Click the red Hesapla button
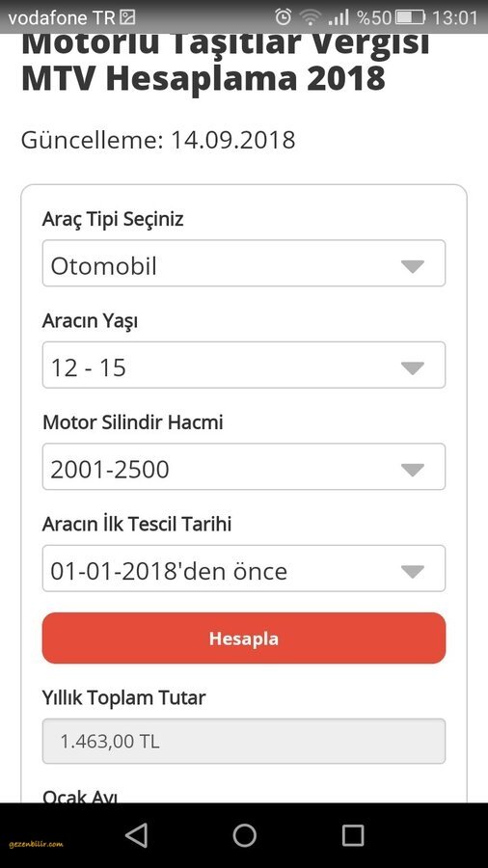The image size is (488, 868). tap(244, 637)
